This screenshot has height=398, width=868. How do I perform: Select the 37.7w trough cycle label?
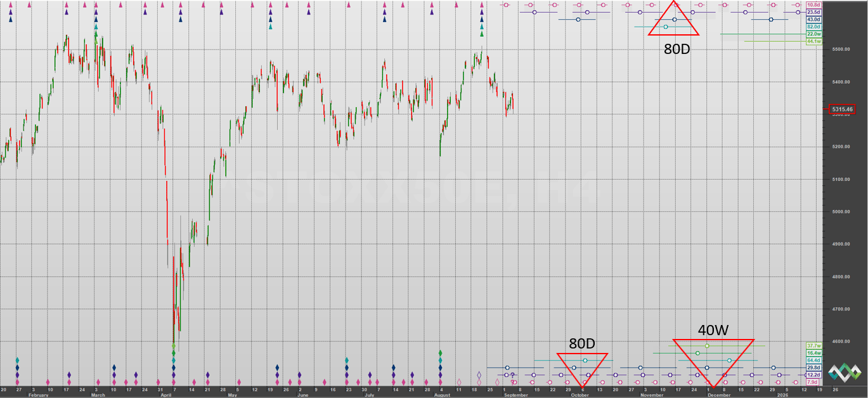click(813, 346)
